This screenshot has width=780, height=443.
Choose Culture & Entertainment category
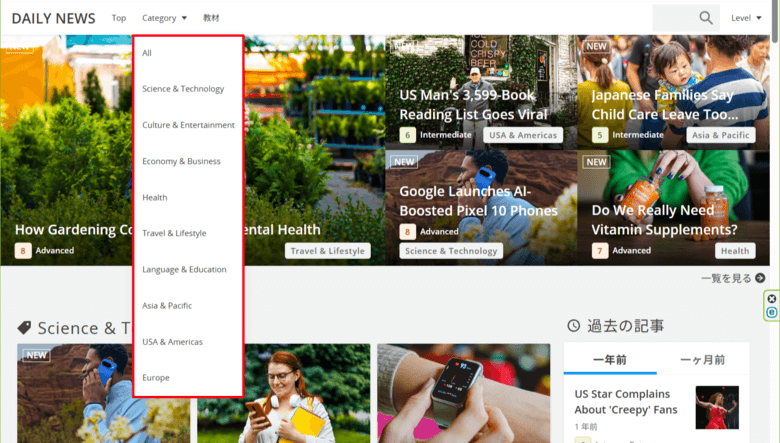tap(188, 125)
